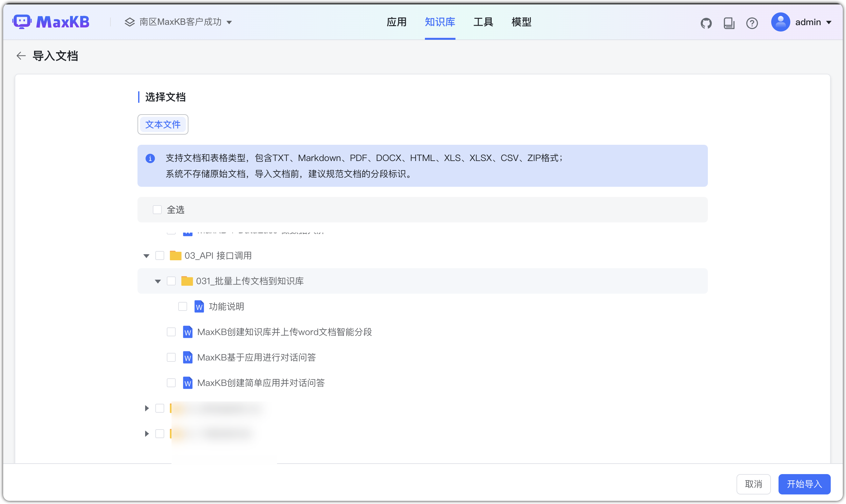Click the MaxKB logo
The width and height of the screenshot is (846, 504).
click(51, 21)
